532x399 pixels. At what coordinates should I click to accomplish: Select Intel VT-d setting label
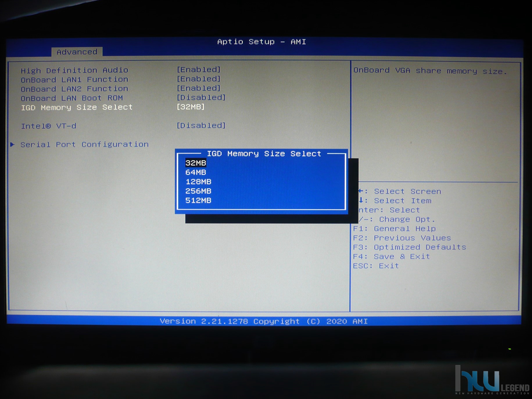click(49, 126)
